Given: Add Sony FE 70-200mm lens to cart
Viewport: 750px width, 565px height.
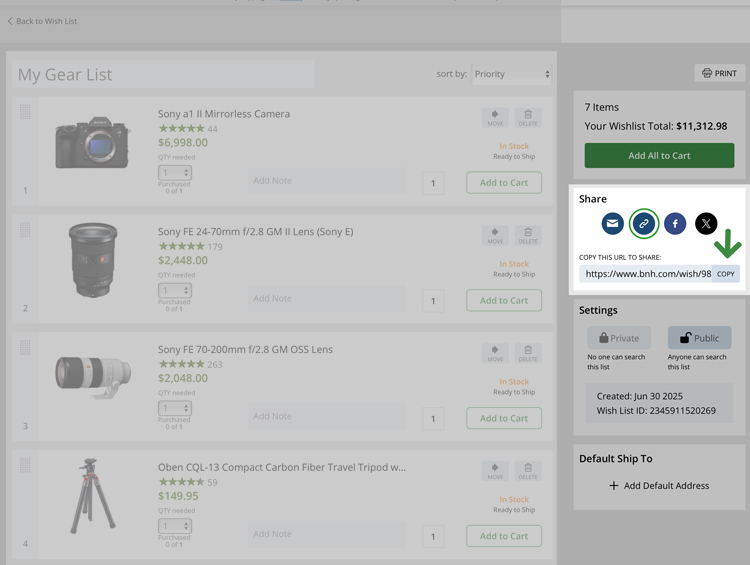Looking at the screenshot, I should pos(504,418).
